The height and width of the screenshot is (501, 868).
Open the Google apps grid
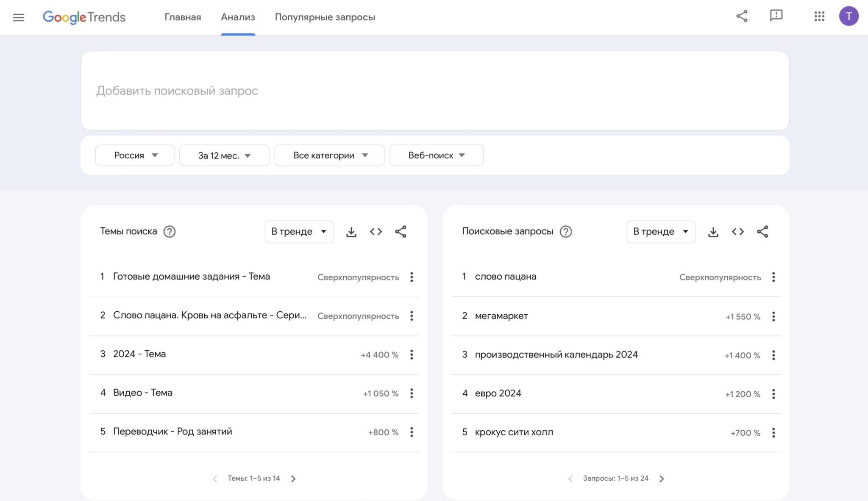pyautogui.click(x=819, y=17)
